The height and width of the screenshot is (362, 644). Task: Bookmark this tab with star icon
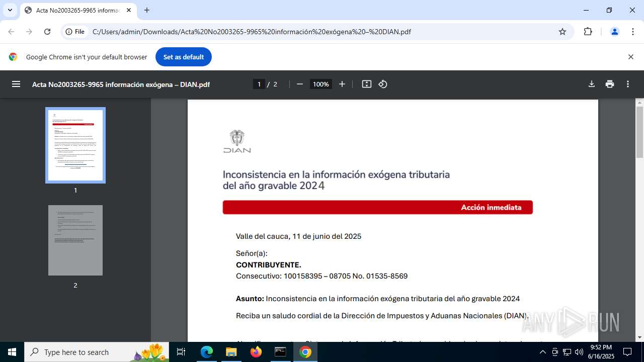pyautogui.click(x=562, y=32)
